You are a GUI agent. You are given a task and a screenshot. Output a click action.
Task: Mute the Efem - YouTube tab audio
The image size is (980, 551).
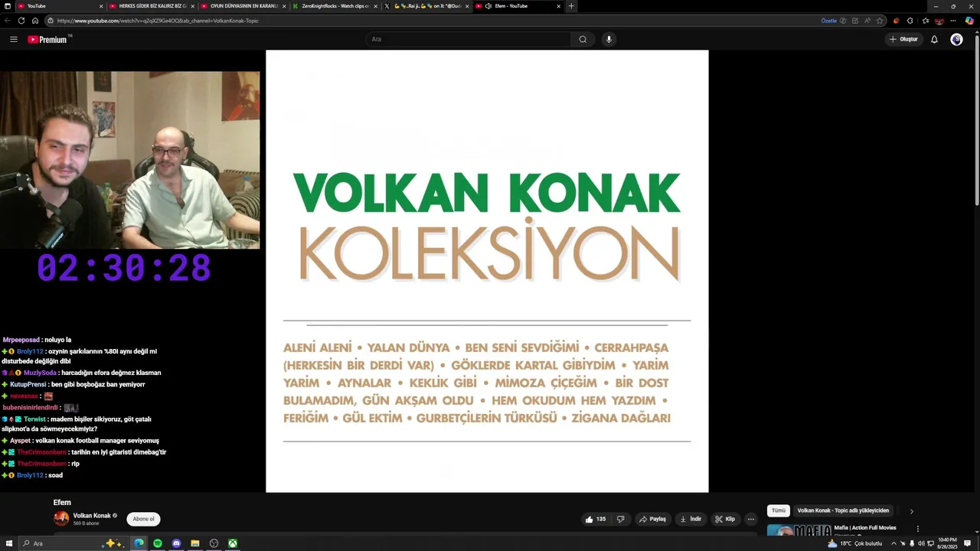pos(488,6)
